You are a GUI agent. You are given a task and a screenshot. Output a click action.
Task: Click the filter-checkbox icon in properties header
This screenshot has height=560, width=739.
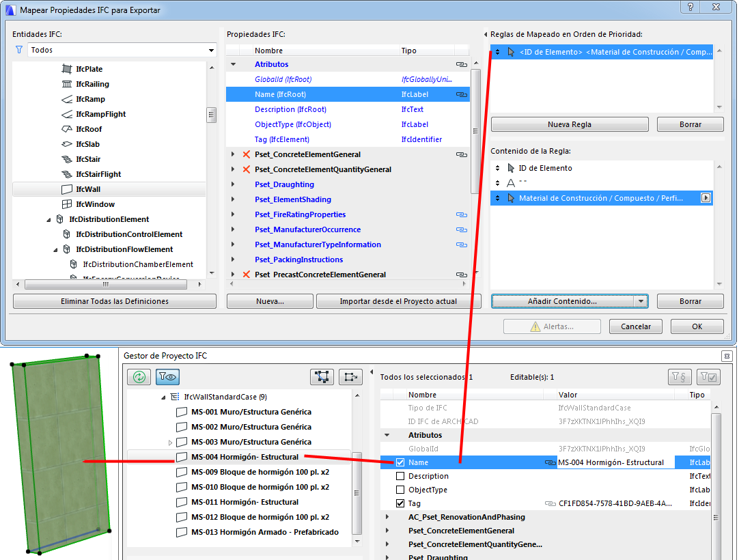[x=708, y=376]
